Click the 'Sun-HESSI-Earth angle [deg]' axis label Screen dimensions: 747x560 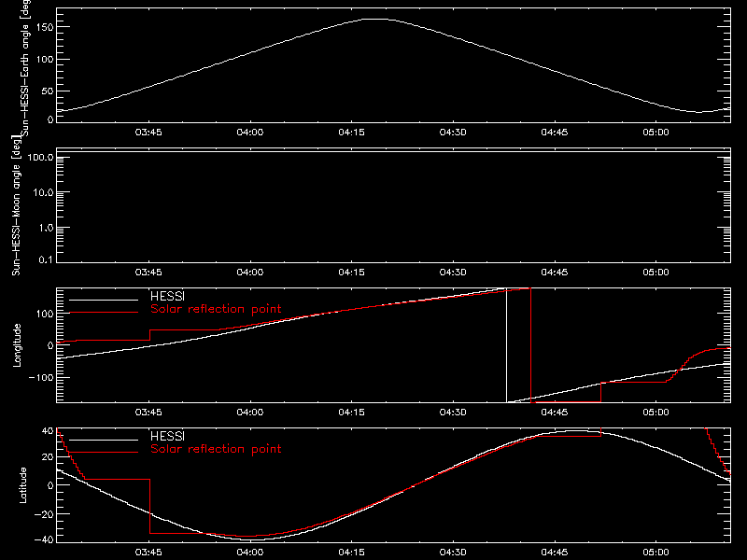25,68
